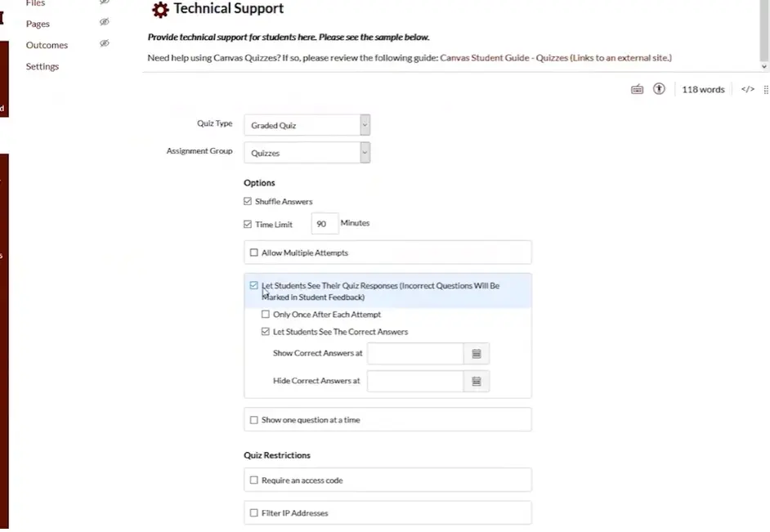Open the Canvas Student Guide - Quizzes link
The image size is (770, 532).
point(555,58)
